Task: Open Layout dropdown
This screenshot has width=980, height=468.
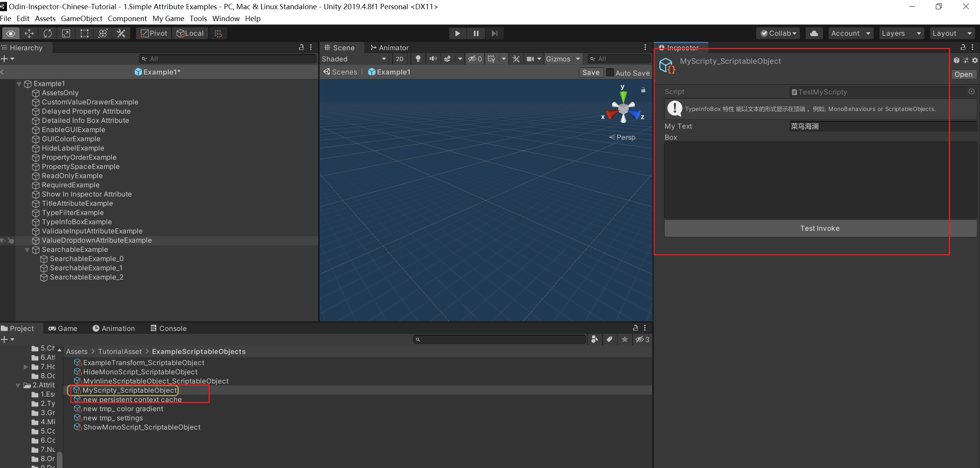Action: pos(952,33)
